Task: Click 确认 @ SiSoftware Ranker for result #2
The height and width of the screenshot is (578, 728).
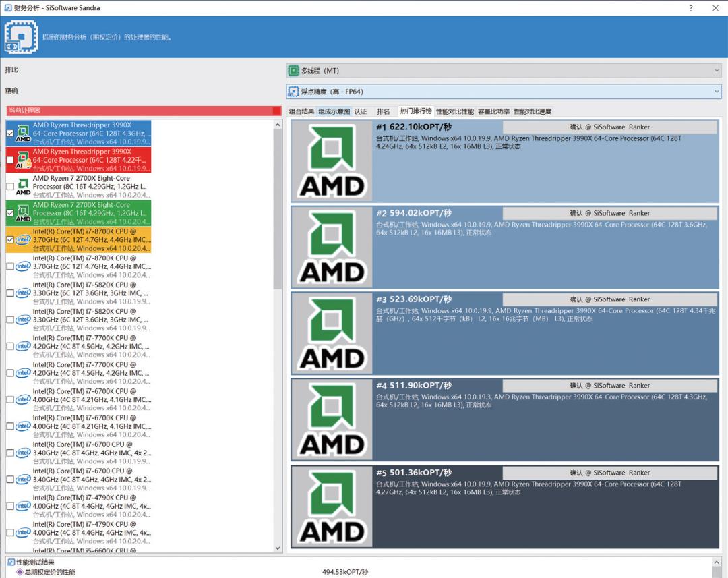Action: (609, 213)
